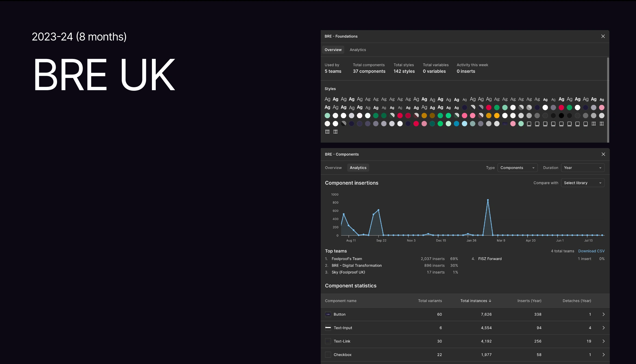Screen dimensions: 636x364
Task: Click the Text-Link component thumbnail icon
Action: (328, 341)
